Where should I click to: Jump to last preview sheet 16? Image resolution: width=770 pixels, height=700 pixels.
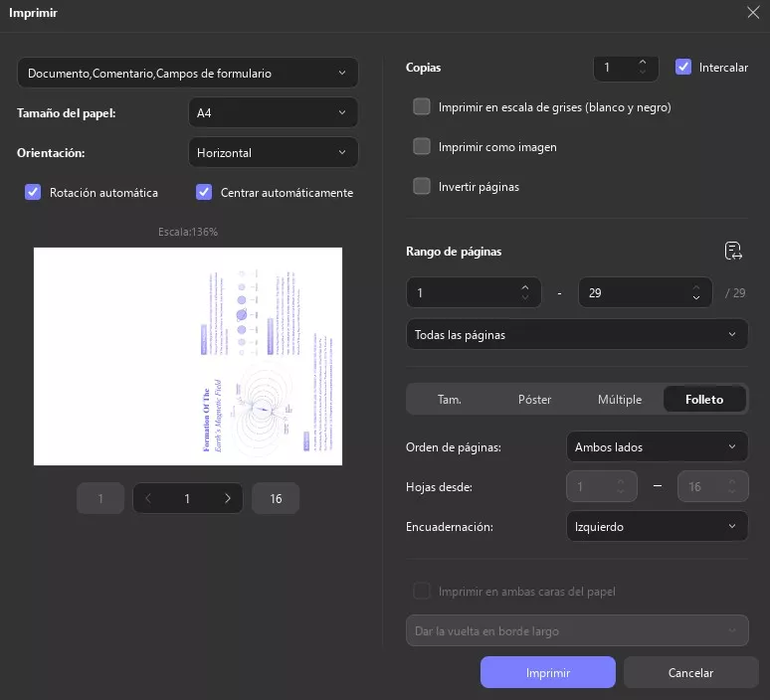(x=276, y=498)
